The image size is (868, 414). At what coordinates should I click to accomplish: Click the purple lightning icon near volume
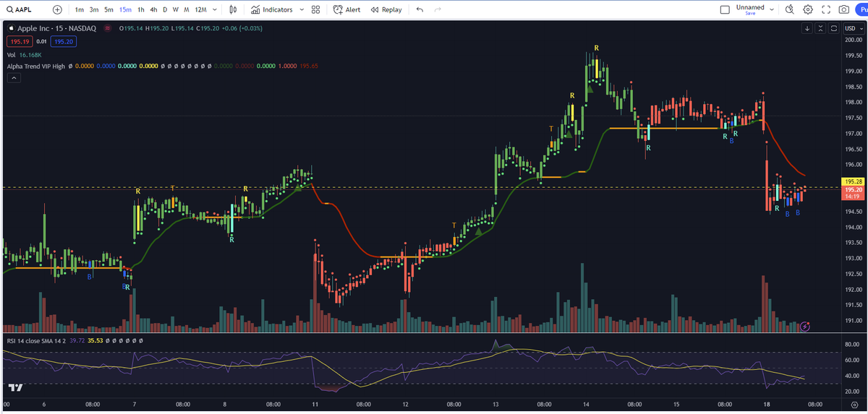(x=805, y=326)
